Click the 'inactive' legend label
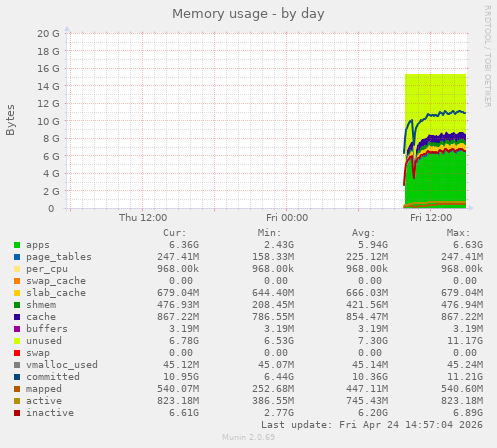Screen dimensions: 497x448 pos(50,413)
